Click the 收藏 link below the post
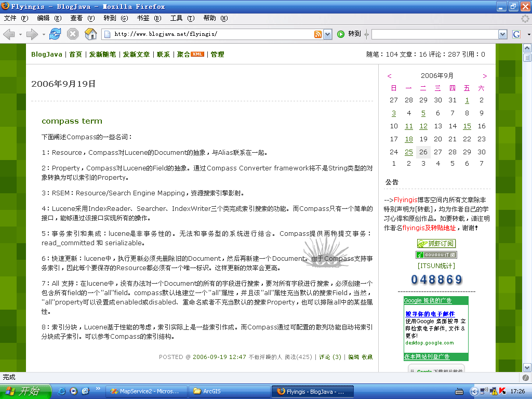532x399 pixels. pyautogui.click(x=367, y=357)
